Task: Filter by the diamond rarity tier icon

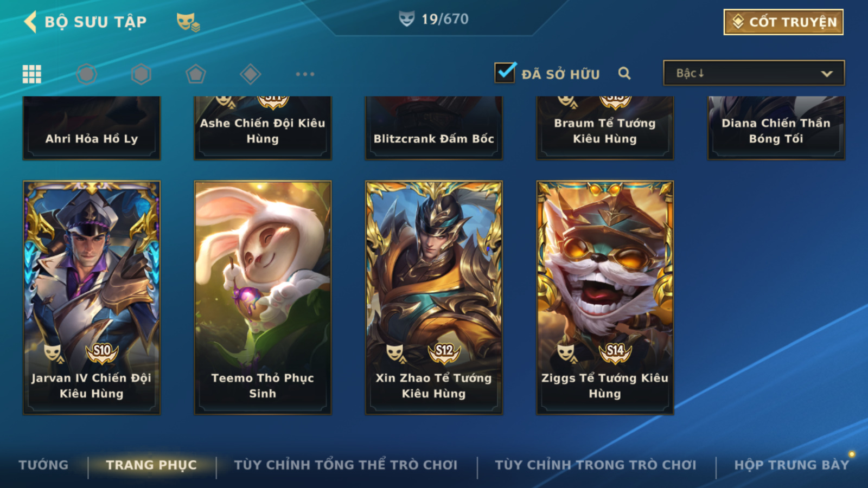Action: [250, 74]
